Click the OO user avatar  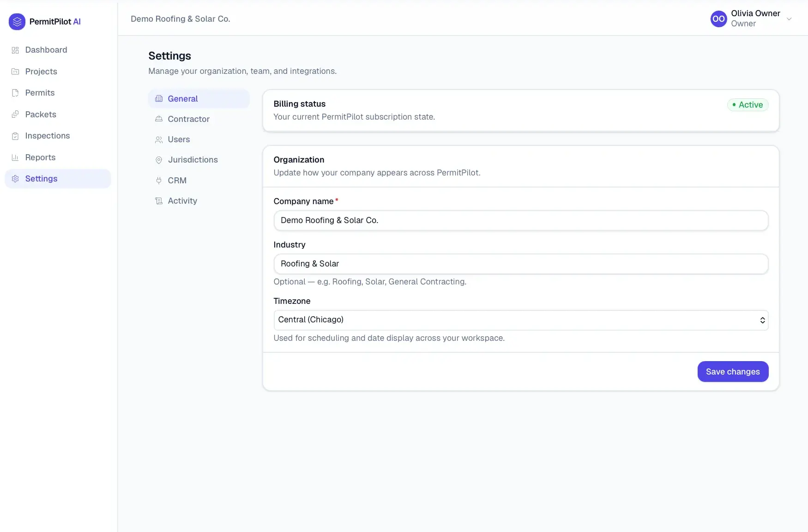point(718,19)
